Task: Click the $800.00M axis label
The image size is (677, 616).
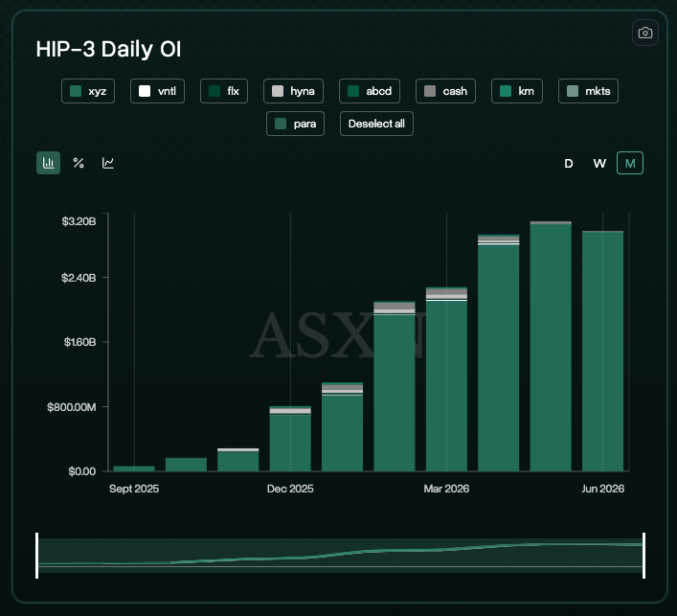Action: point(72,407)
